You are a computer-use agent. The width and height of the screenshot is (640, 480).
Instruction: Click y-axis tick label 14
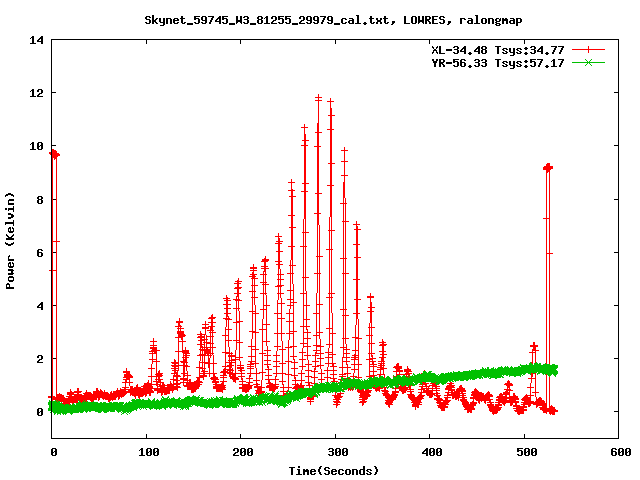36,40
